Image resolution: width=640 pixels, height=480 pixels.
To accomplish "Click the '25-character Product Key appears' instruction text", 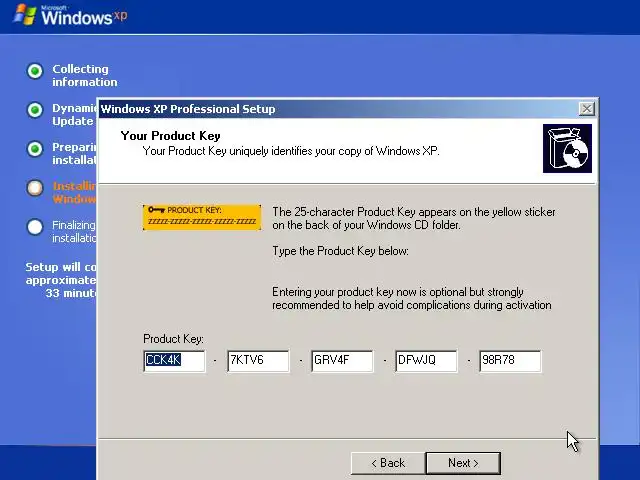I will [414, 218].
